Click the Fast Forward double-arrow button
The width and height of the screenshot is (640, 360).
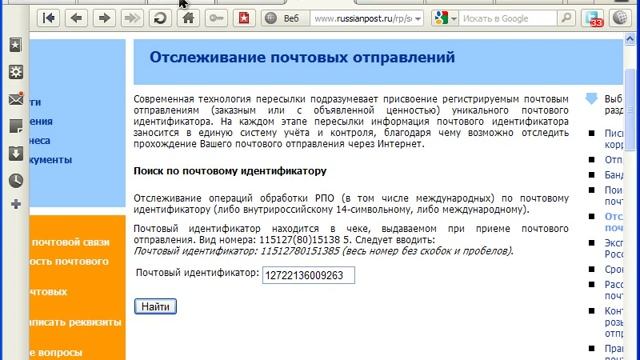click(x=132, y=18)
